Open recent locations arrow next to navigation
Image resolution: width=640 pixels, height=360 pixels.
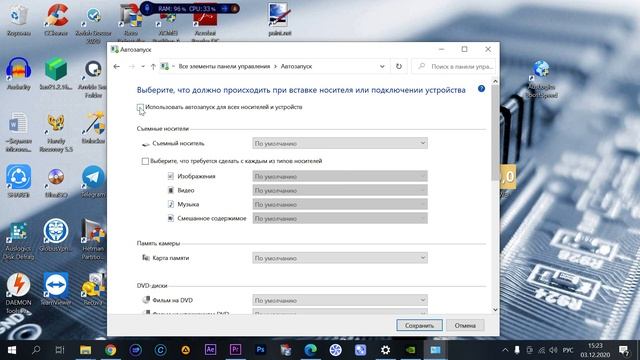(x=143, y=66)
